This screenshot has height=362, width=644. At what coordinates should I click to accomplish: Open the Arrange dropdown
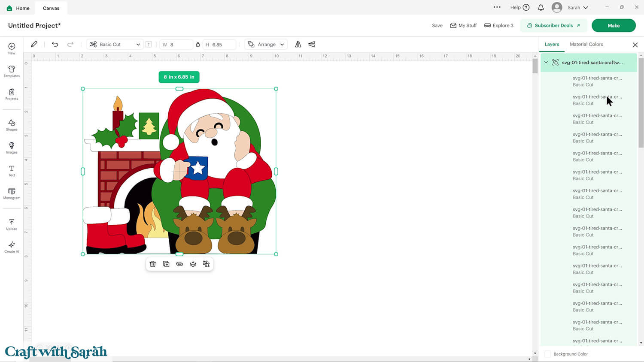(266, 44)
